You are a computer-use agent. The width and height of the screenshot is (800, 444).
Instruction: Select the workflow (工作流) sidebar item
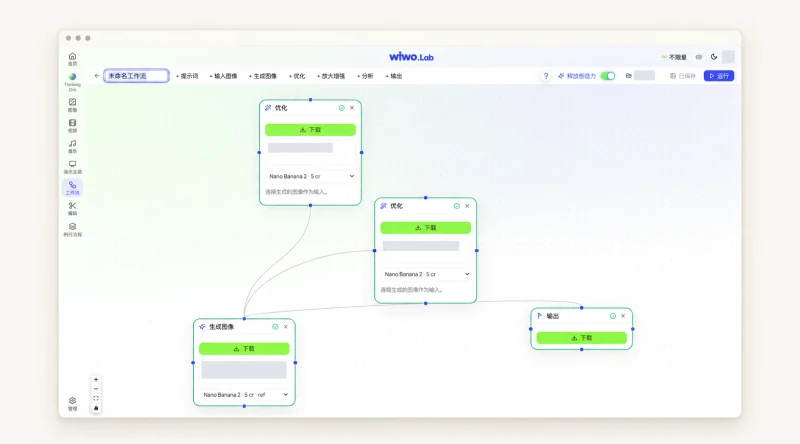point(72,188)
